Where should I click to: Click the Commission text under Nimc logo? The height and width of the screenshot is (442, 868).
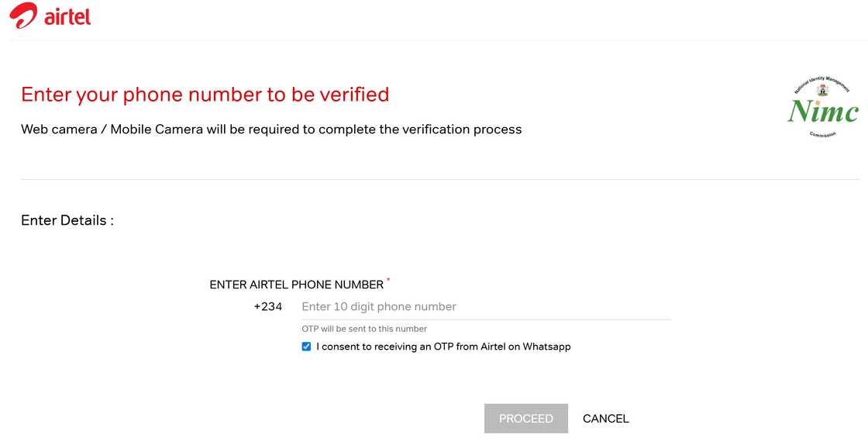[x=823, y=134]
